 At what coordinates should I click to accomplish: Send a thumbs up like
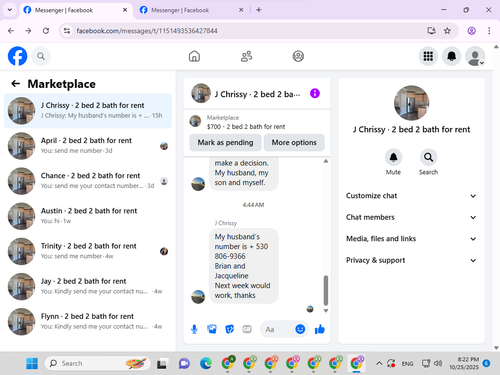320,329
